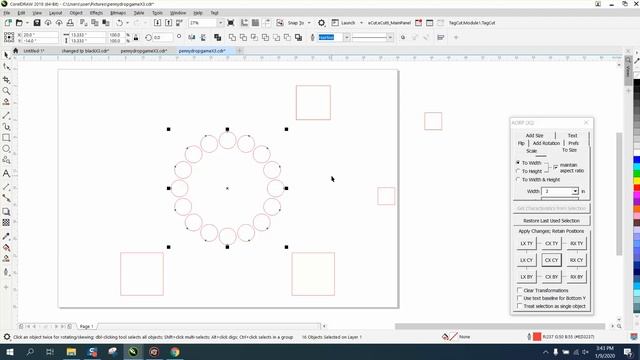Click the Mirror horizontally icon

192,38
